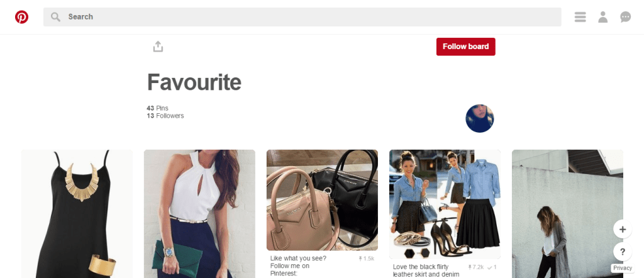The image size is (644, 278).
Task: Focus the Search input field
Action: click(303, 17)
